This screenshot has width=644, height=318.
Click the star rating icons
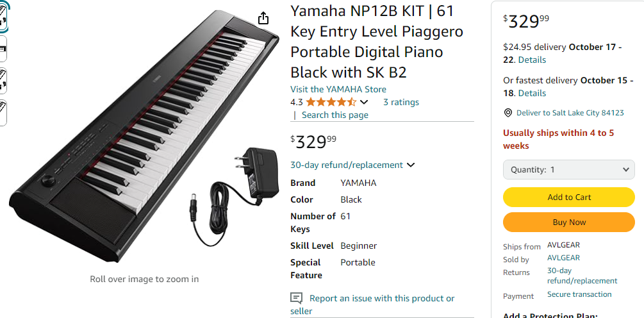point(331,102)
